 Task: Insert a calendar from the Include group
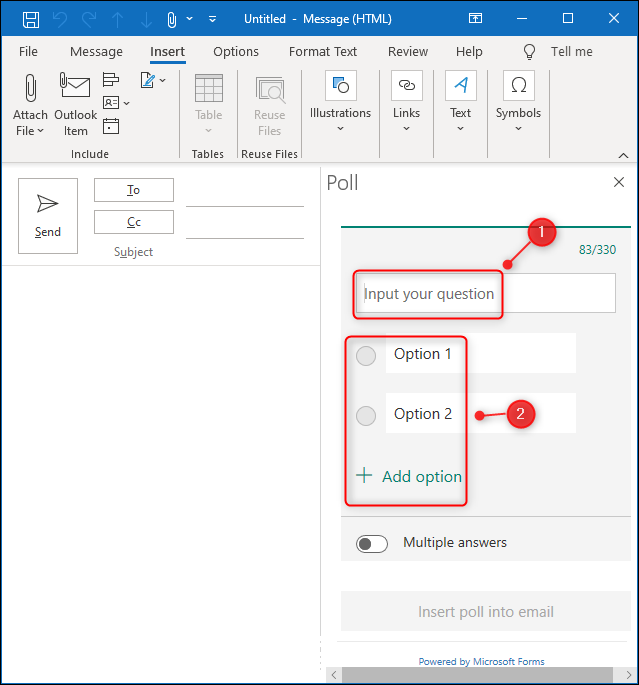point(111,126)
